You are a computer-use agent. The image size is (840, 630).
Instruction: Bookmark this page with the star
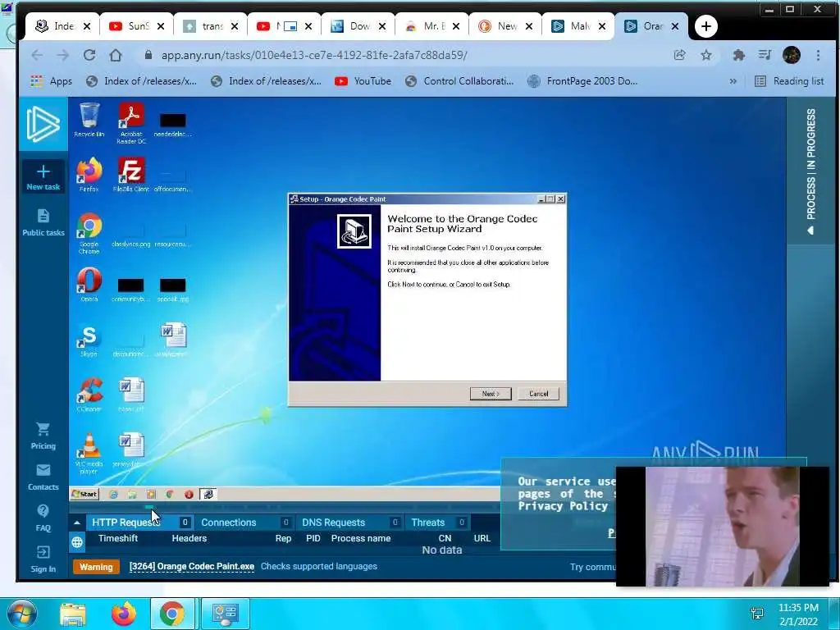(706, 55)
